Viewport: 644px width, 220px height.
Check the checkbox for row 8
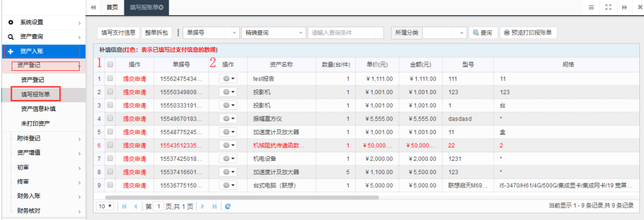pos(110,172)
